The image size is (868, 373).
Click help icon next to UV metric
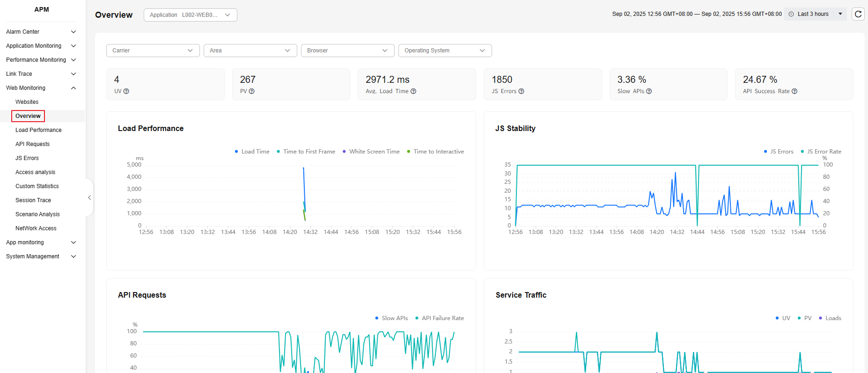click(x=126, y=91)
